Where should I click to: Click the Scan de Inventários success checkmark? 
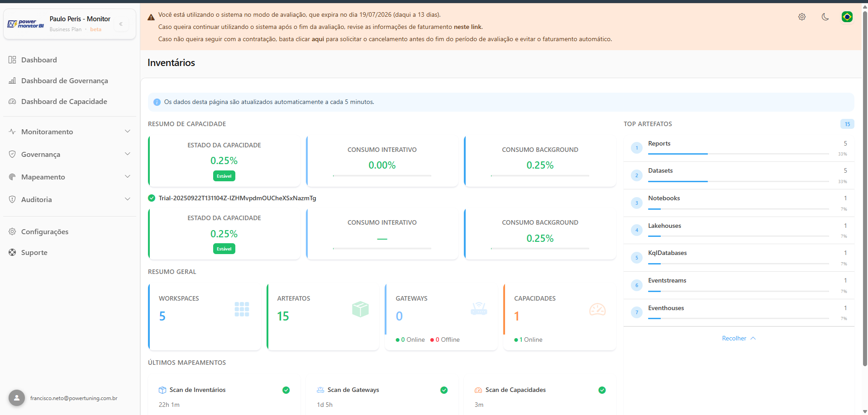[x=286, y=390]
